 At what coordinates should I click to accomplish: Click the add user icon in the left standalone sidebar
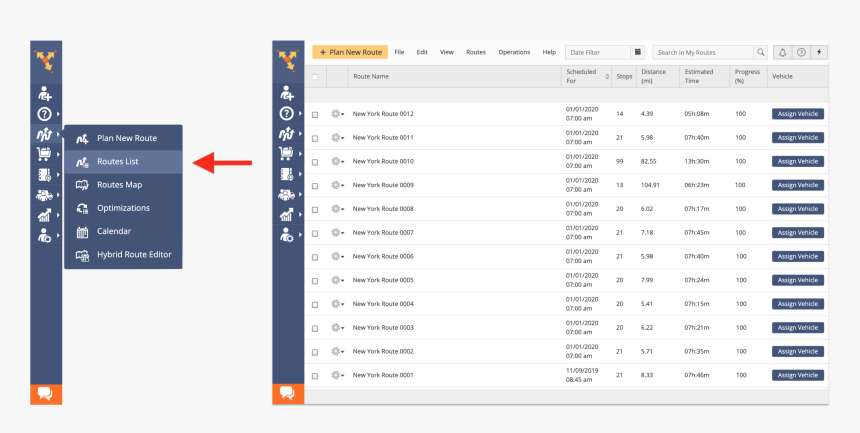coord(44,94)
